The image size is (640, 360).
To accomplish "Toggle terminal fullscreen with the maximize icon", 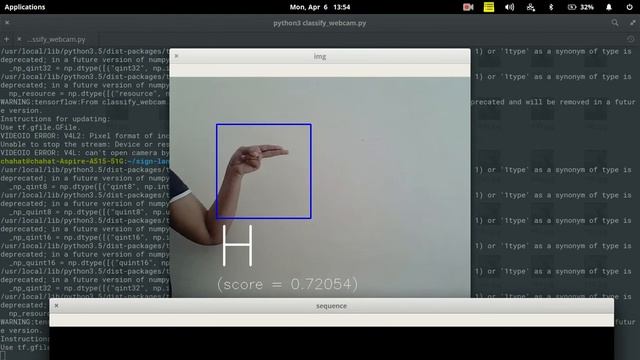I will click(633, 23).
